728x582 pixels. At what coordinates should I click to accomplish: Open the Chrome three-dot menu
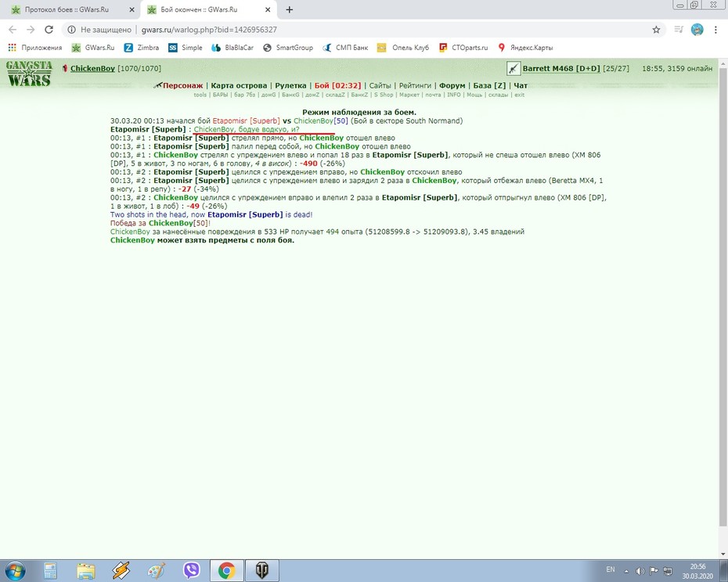coord(715,30)
